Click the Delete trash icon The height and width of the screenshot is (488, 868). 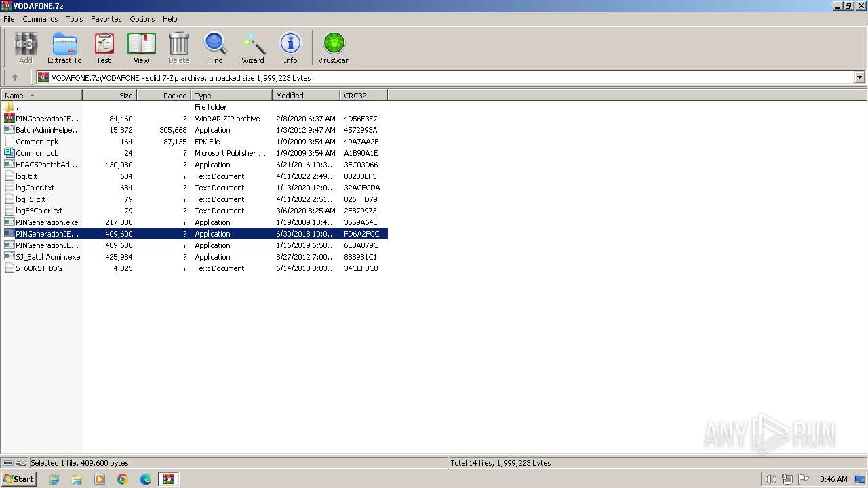click(178, 48)
